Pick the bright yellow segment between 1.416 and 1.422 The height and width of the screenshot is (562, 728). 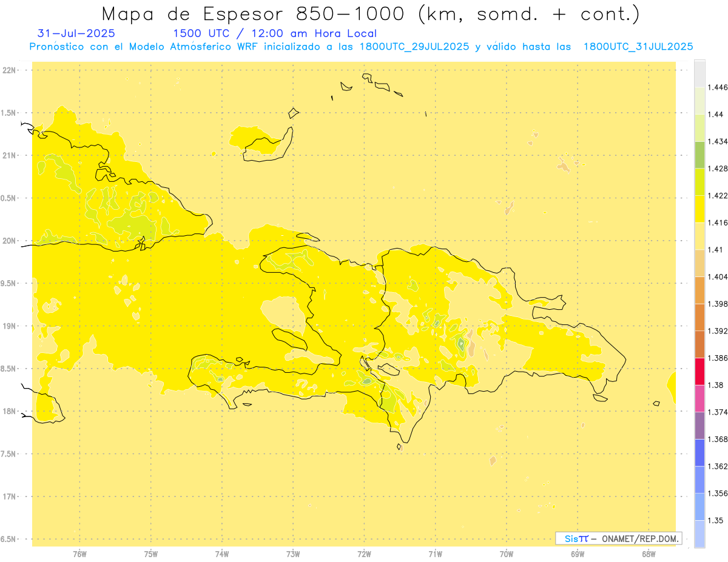coord(699,209)
